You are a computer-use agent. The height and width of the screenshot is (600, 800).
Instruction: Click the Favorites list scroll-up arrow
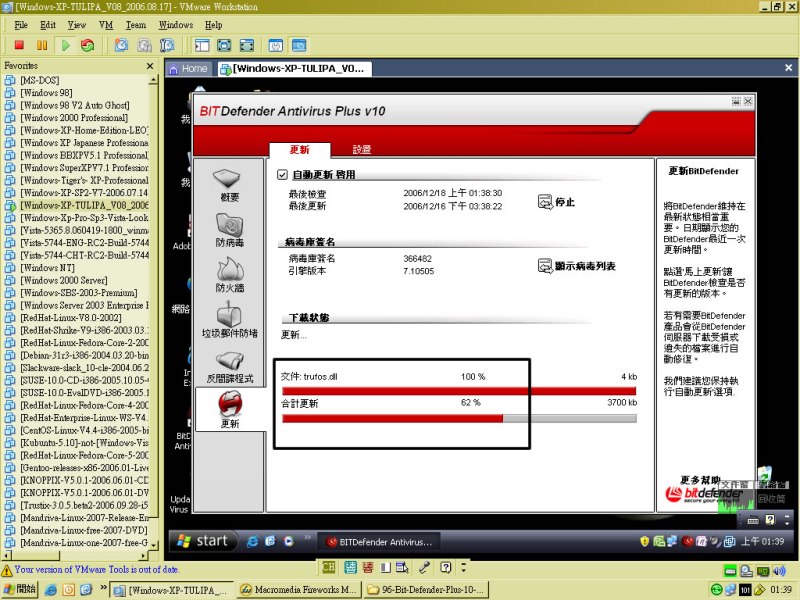click(x=153, y=80)
